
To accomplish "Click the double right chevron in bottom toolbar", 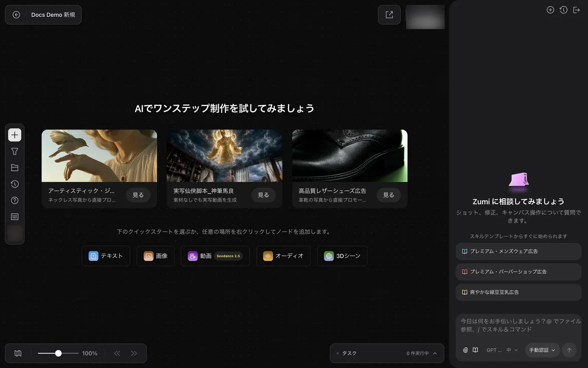I will point(134,353).
